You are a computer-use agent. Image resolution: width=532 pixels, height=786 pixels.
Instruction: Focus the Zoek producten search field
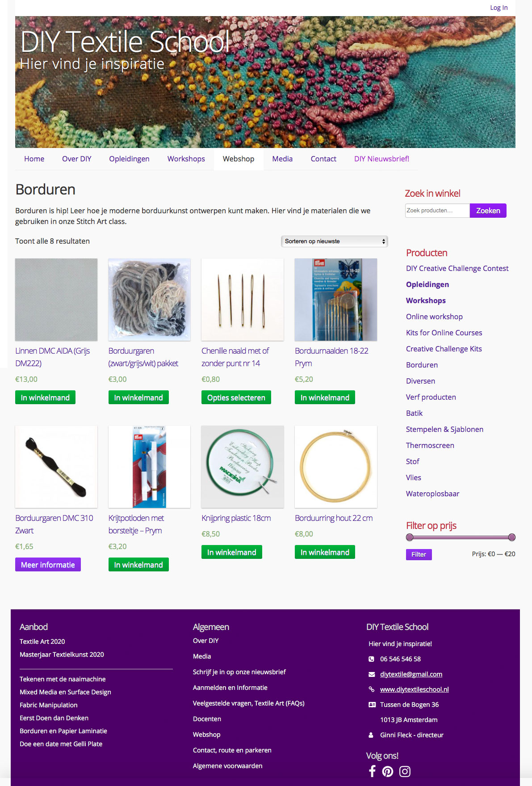437,211
